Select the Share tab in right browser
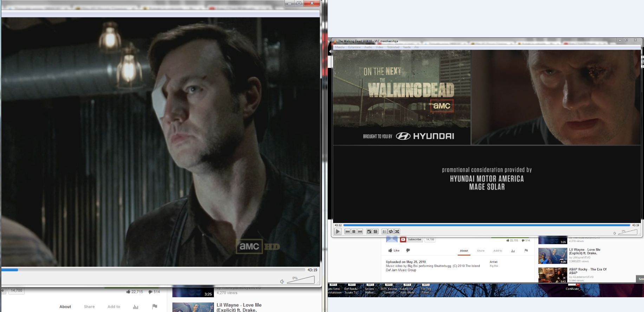 click(481, 251)
